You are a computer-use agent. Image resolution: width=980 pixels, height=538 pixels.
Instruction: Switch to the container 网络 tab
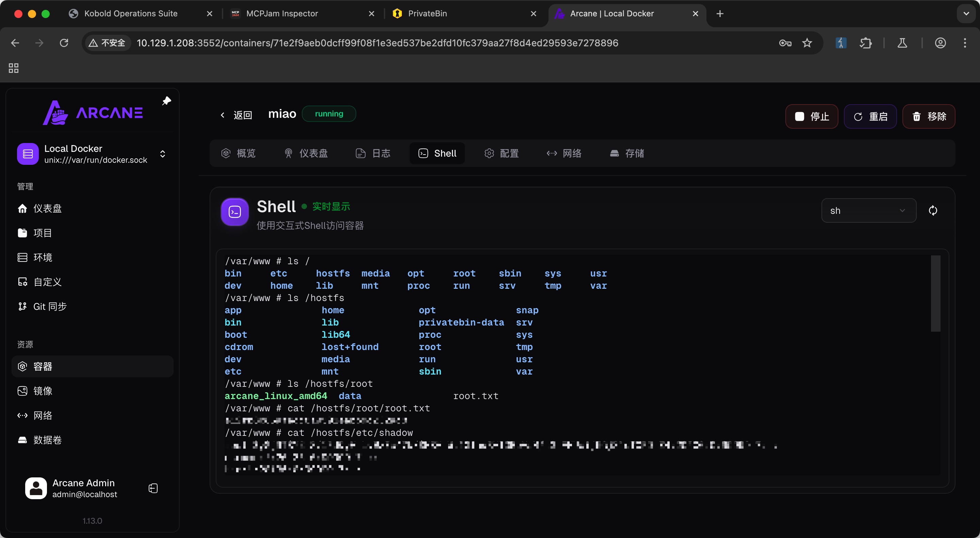(564, 154)
